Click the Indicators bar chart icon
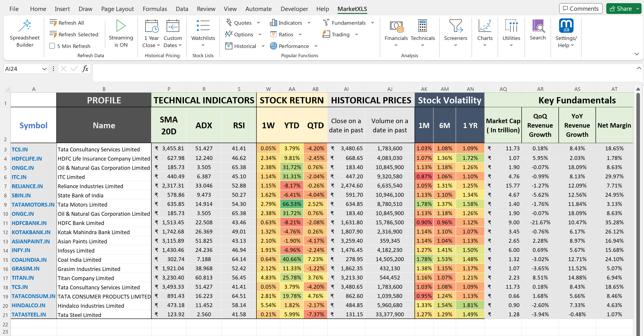644x336 pixels. (273, 22)
